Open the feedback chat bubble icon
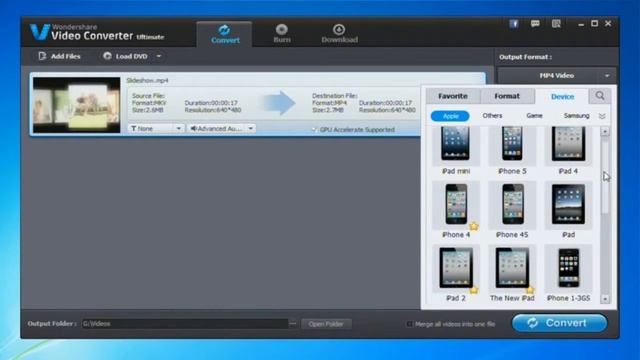Image resolution: width=640 pixels, height=360 pixels. click(535, 24)
